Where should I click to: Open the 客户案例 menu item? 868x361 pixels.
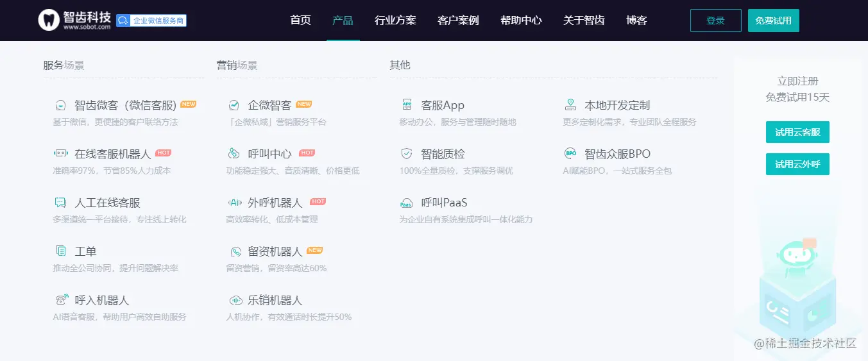(458, 21)
